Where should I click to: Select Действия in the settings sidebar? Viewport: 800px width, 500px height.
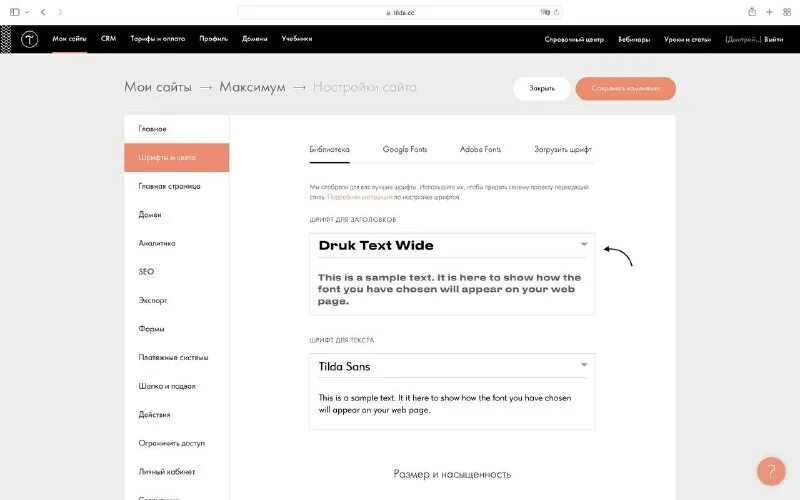pos(177,415)
